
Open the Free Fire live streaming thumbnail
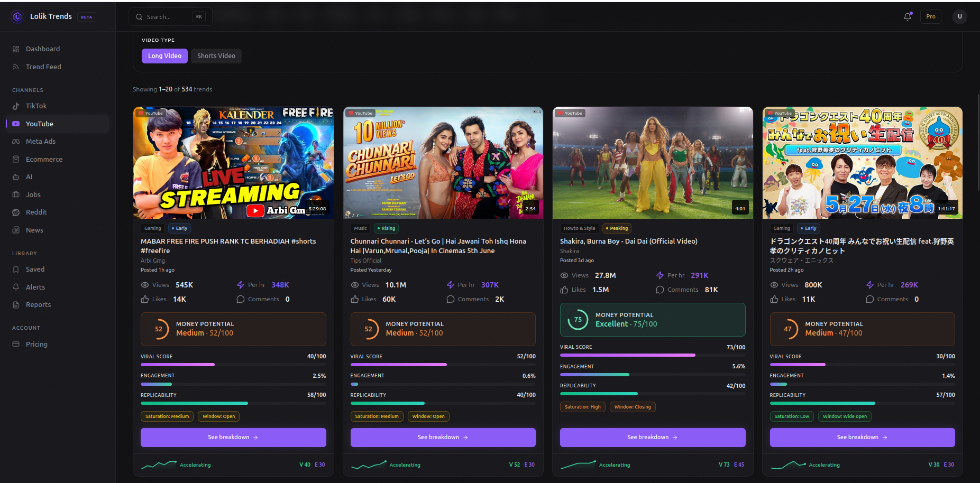point(233,163)
